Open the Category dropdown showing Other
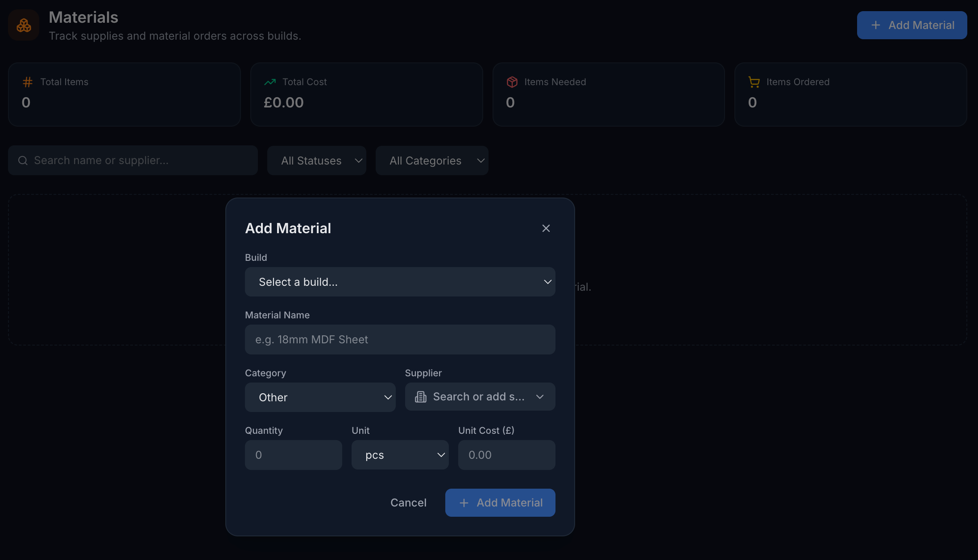The width and height of the screenshot is (978, 560). [x=320, y=397]
